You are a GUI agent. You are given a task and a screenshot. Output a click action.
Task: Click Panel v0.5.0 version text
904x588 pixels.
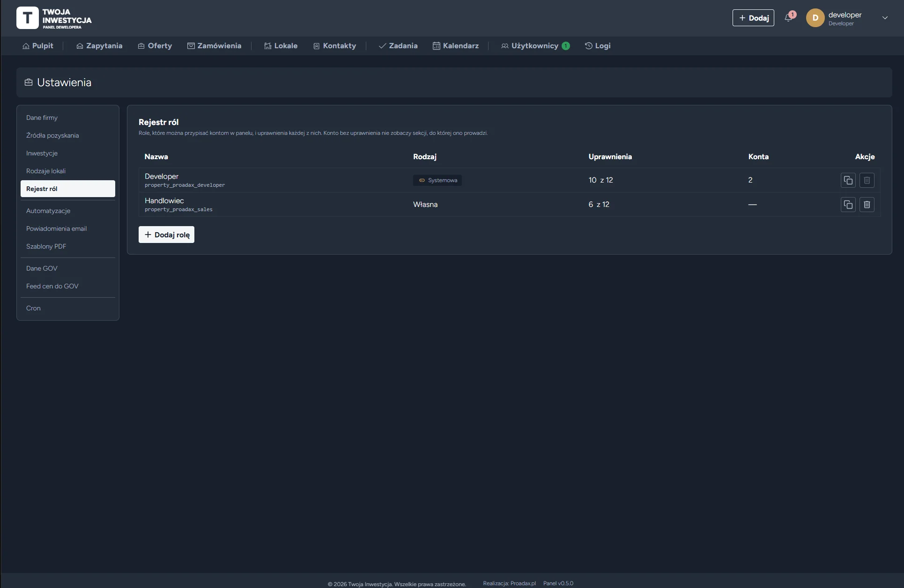click(x=558, y=583)
